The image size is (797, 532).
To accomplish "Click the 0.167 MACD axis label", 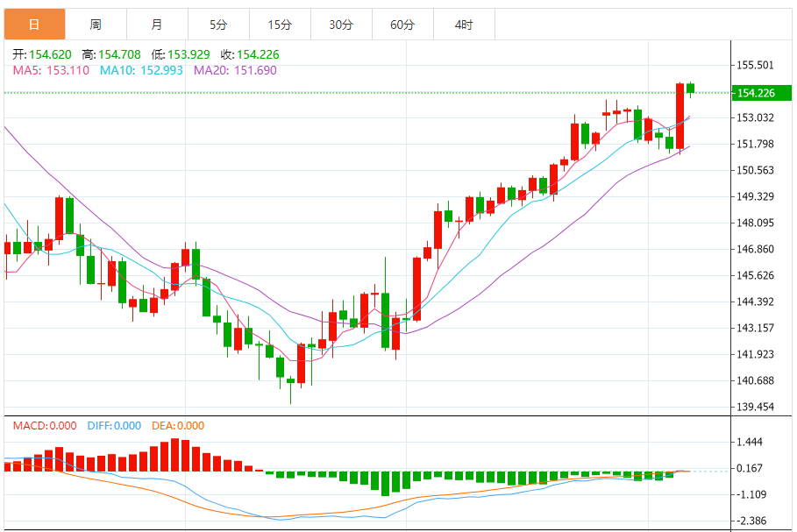I will pyautogui.click(x=751, y=469).
